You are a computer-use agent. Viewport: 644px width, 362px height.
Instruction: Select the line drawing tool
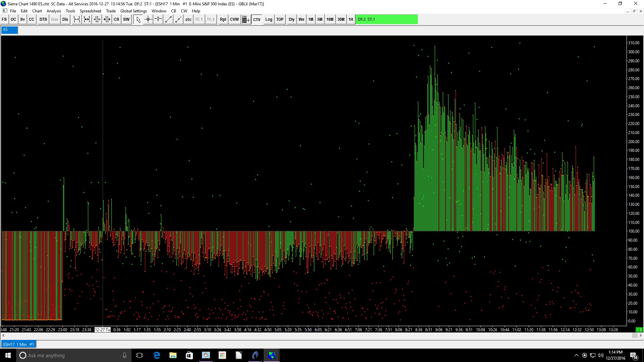(168, 19)
